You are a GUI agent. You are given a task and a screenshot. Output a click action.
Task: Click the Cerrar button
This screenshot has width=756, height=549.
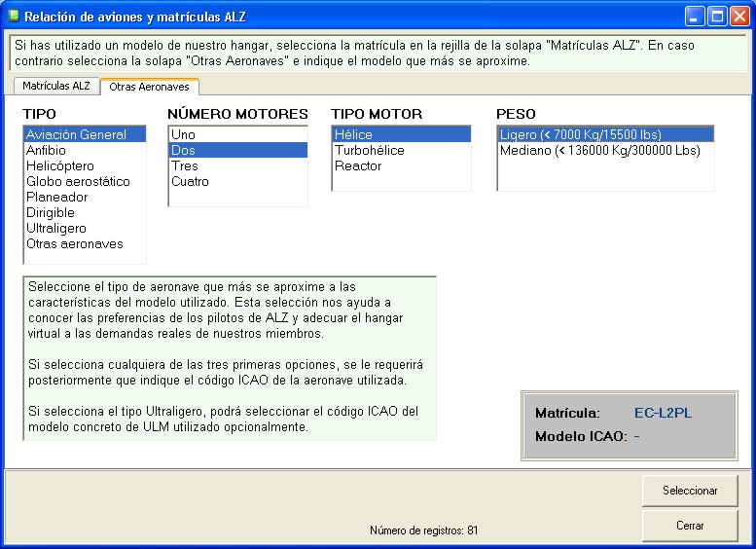tap(690, 526)
